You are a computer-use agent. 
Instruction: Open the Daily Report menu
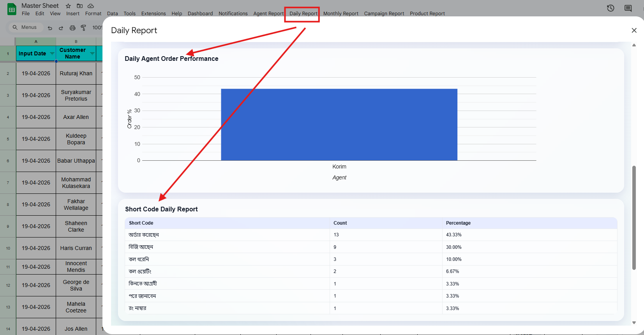tap(303, 14)
